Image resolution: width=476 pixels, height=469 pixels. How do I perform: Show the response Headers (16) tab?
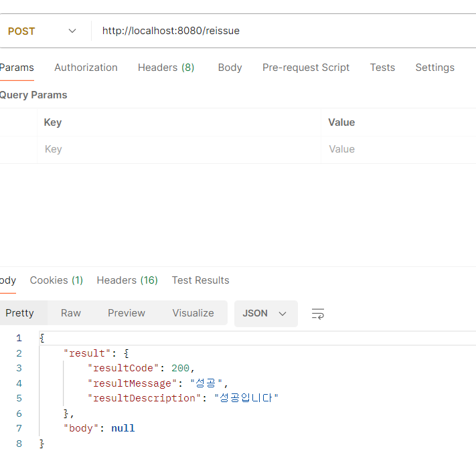tap(127, 280)
